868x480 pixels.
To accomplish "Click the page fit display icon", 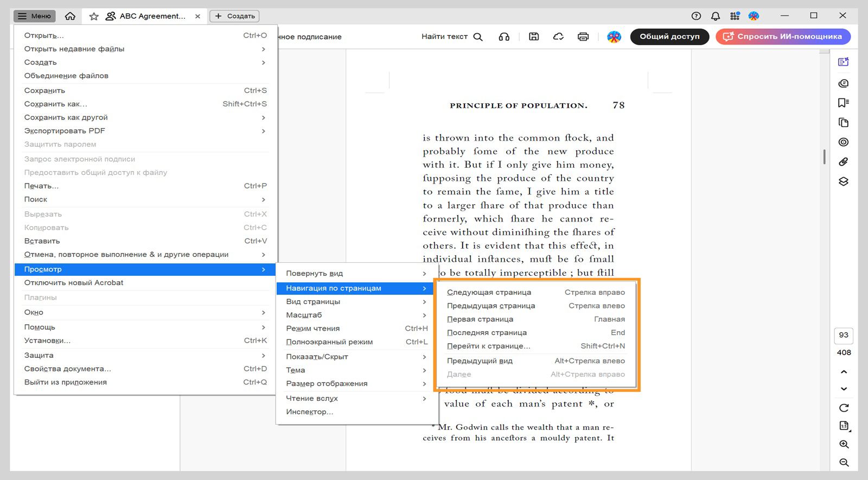I will pyautogui.click(x=844, y=426).
